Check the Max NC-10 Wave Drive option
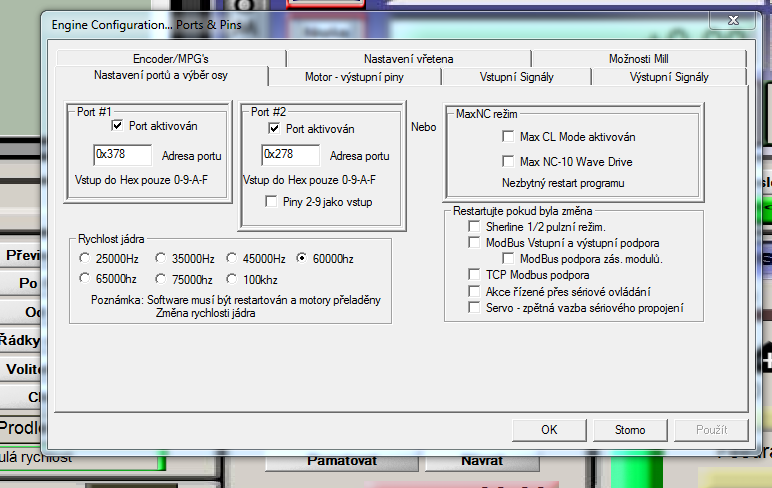This screenshot has width=772, height=488. point(508,162)
